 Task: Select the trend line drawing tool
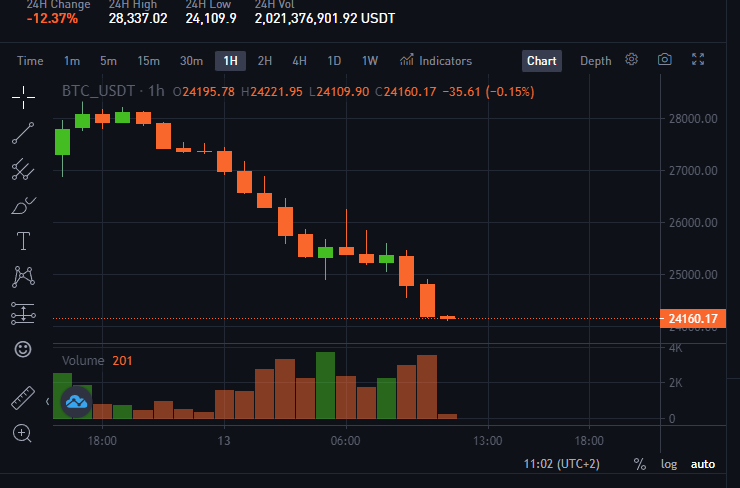pyautogui.click(x=23, y=133)
